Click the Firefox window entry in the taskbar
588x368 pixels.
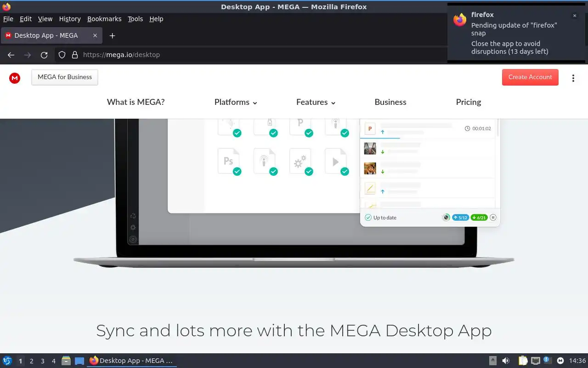132,361
